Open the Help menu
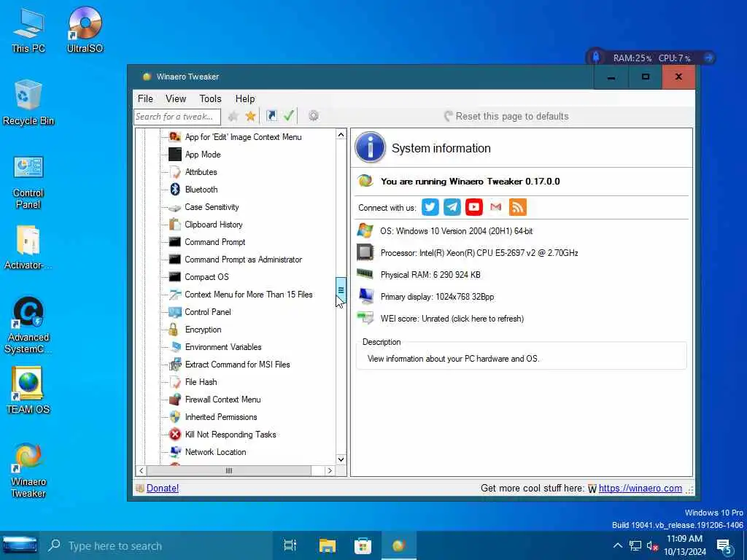This screenshot has height=560, width=747. tap(245, 98)
